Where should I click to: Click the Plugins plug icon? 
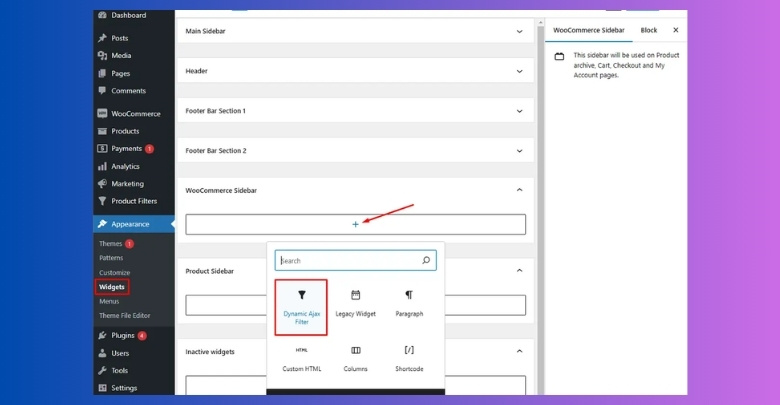pos(102,335)
